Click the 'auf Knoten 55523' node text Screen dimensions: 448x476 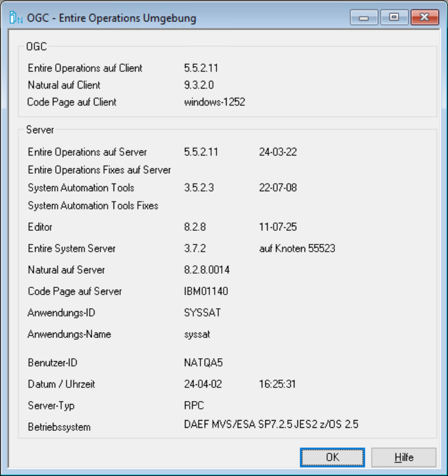click(x=297, y=249)
